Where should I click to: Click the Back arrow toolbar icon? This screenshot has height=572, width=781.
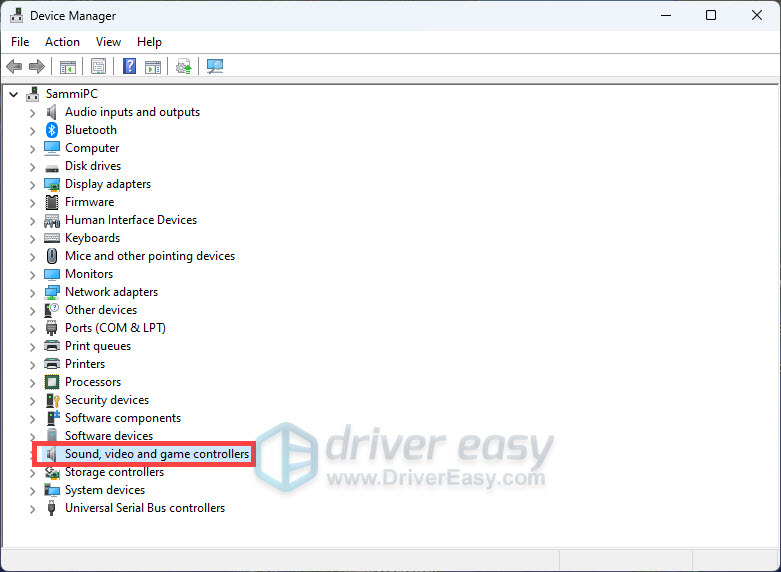pos(14,67)
